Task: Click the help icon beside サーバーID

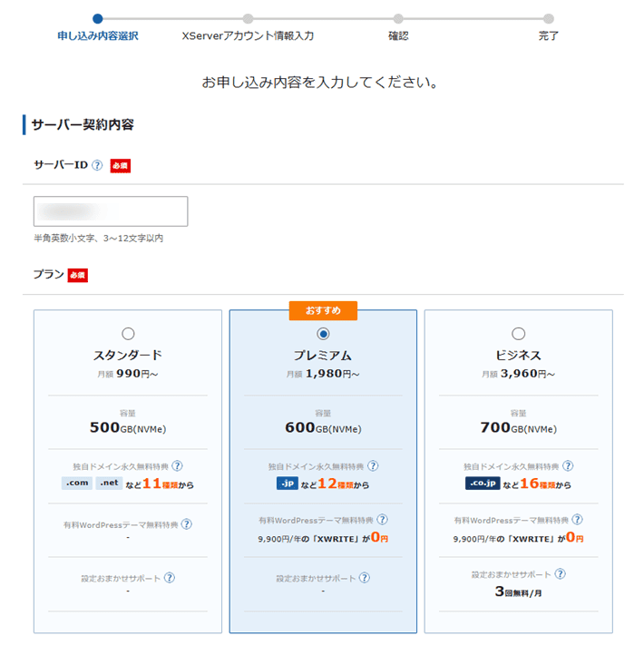Action: (97, 165)
